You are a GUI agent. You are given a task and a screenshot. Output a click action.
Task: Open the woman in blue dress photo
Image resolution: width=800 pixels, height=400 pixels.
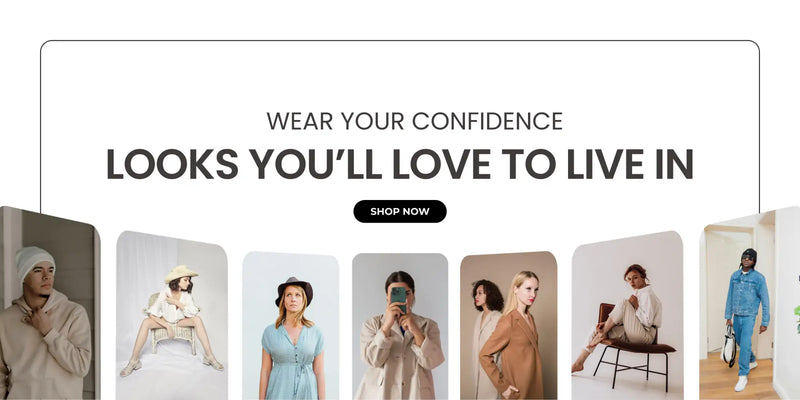[x=290, y=326]
